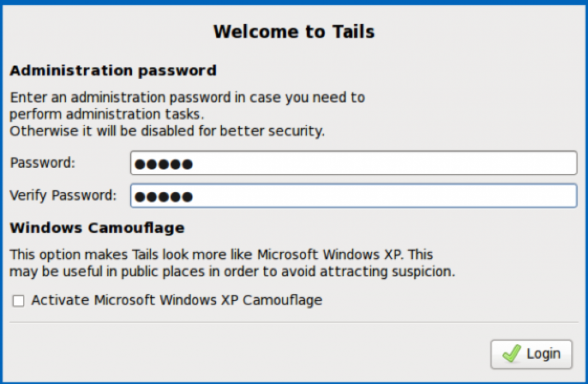Viewport: 588px width, 384px height.
Task: Click the 'Welcome to Tails' title
Action: click(x=293, y=31)
